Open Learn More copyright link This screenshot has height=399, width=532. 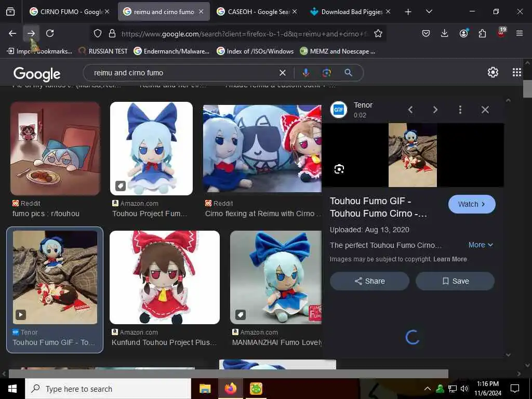[x=450, y=259]
